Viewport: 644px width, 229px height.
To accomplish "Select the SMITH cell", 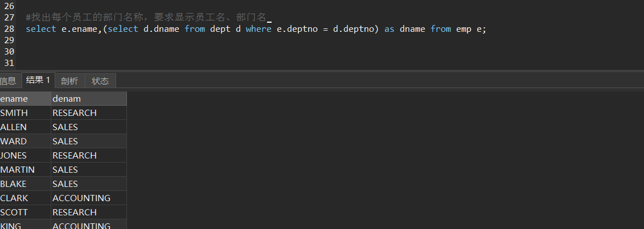I will tap(25, 113).
